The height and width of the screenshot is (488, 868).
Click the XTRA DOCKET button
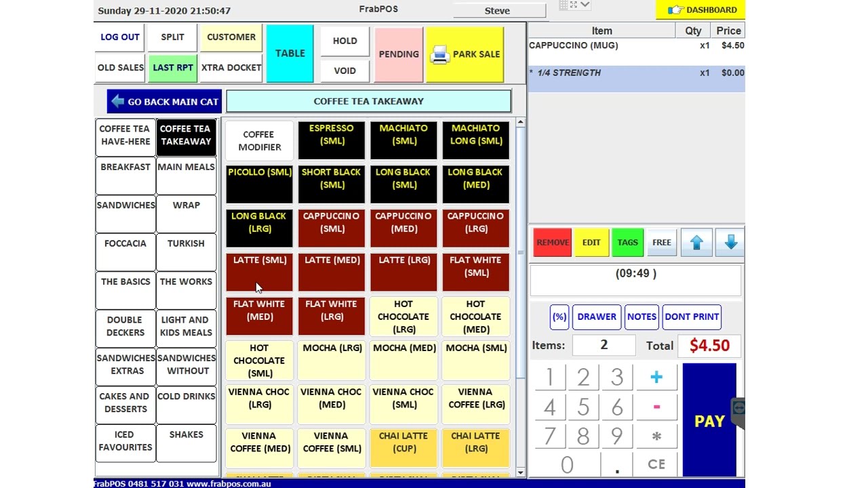[231, 68]
